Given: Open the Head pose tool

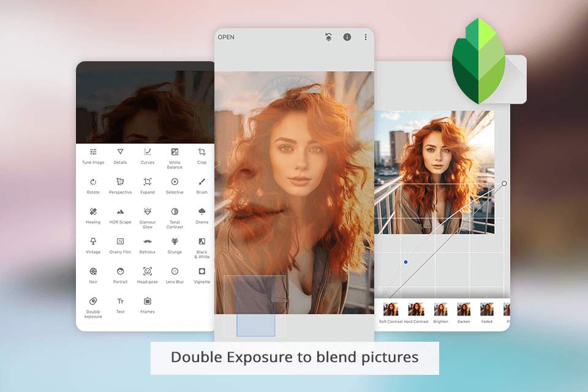Looking at the screenshot, I should pos(148,276).
